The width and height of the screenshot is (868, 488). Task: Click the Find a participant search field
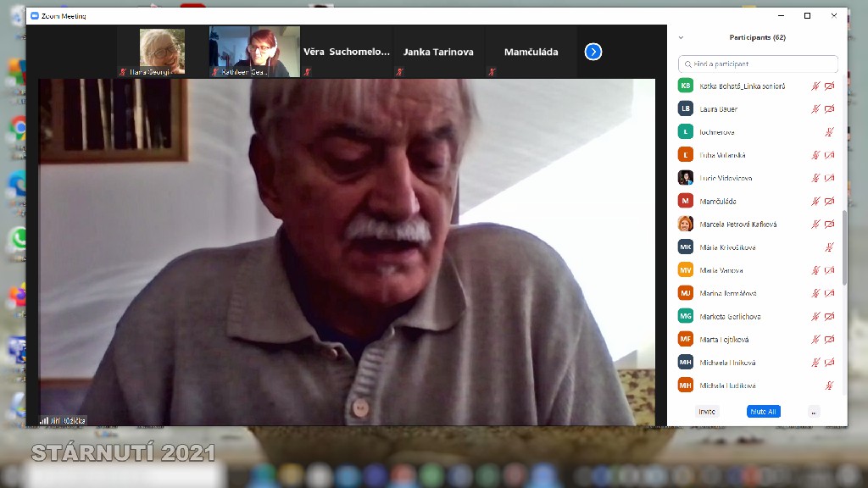coord(759,64)
